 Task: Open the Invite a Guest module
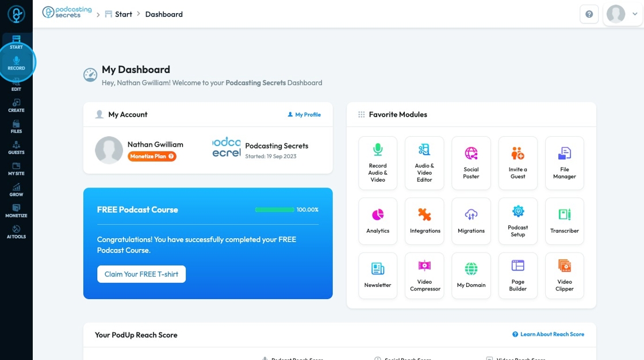(x=518, y=163)
